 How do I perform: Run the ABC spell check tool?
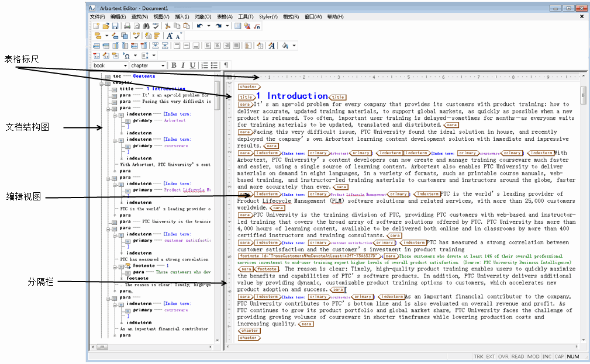click(156, 26)
